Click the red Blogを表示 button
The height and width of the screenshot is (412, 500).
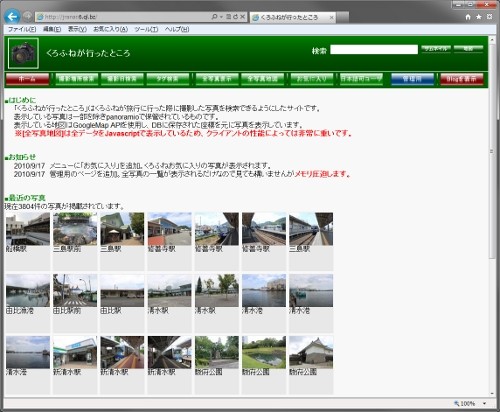tap(462, 79)
